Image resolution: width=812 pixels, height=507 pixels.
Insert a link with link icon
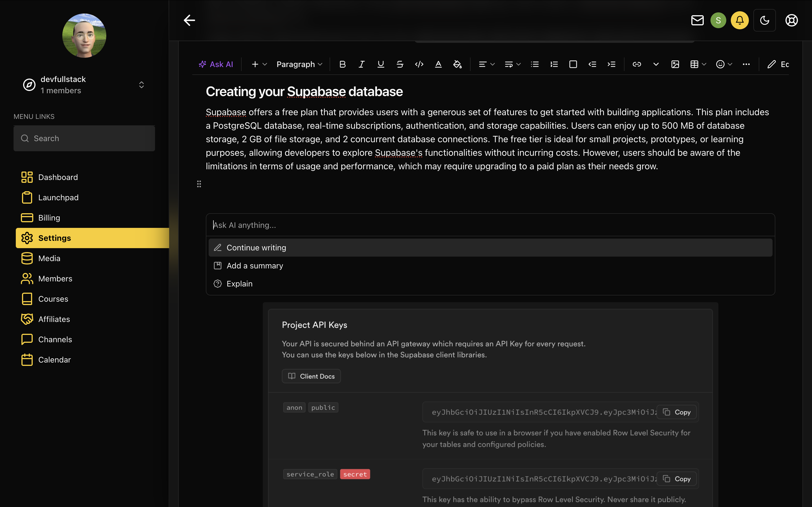pyautogui.click(x=637, y=65)
